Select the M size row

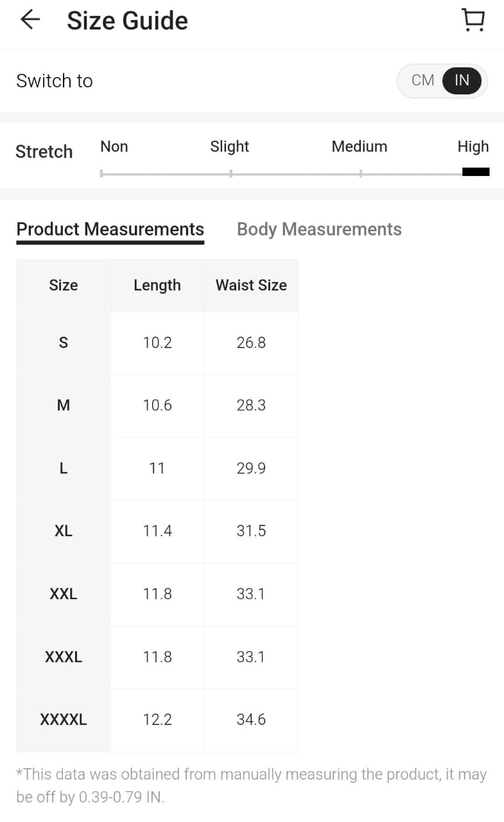[x=63, y=405]
